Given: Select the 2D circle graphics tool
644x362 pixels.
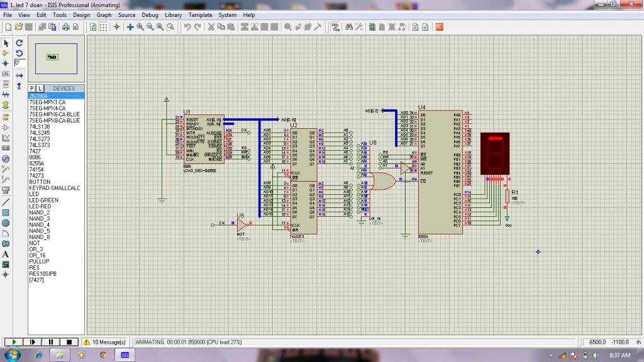Looking at the screenshot, I should [x=6, y=222].
